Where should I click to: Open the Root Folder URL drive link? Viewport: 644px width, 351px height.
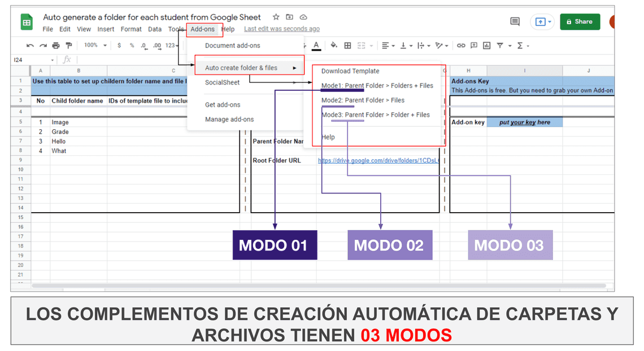378,160
